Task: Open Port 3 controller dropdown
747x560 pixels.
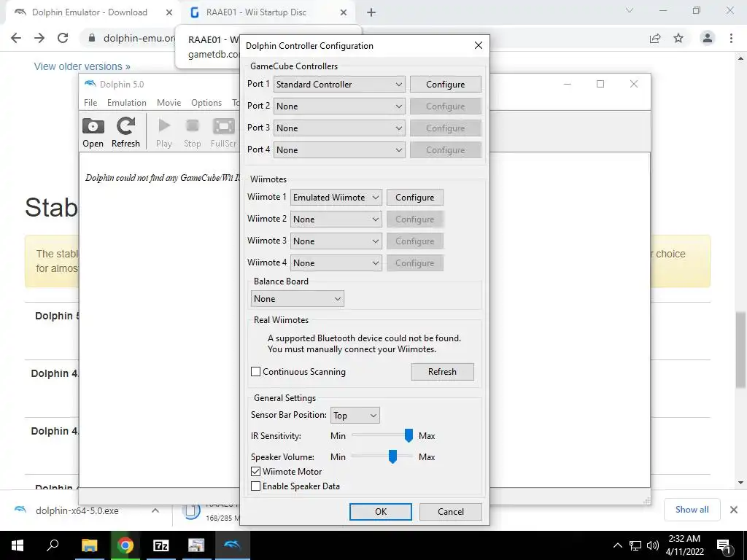Action: (339, 128)
